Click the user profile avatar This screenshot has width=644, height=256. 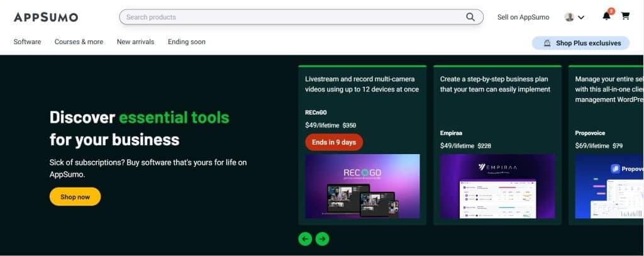point(569,17)
